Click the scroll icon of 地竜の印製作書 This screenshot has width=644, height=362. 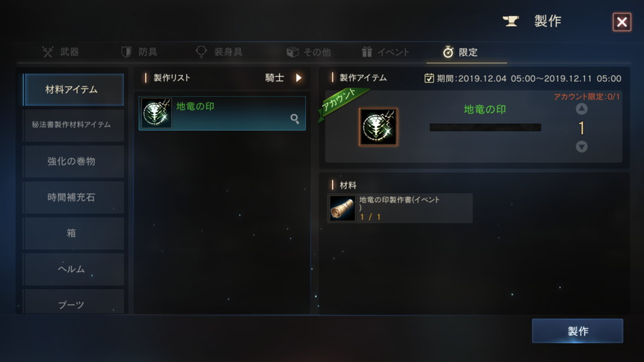coord(343,208)
